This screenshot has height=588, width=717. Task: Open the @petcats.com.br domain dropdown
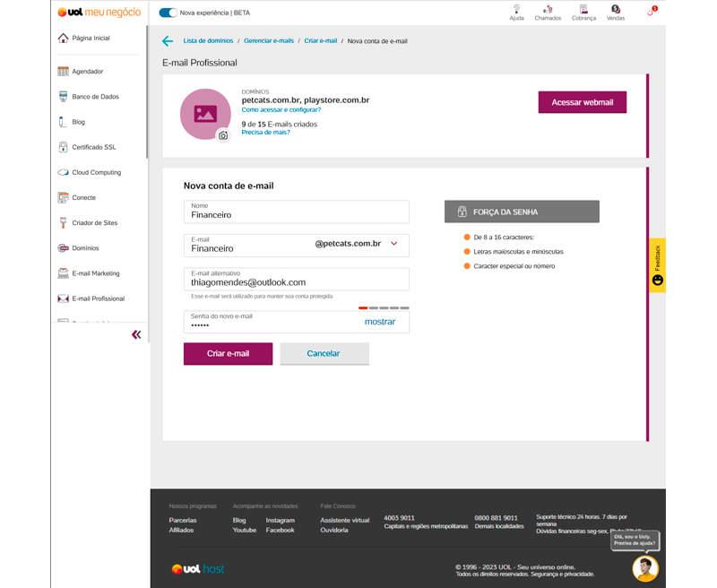click(357, 244)
